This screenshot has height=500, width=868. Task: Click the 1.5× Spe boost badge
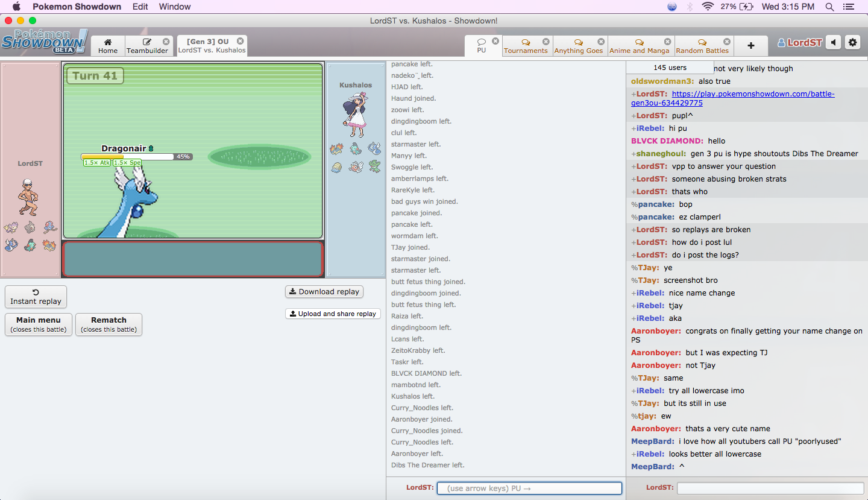coord(127,163)
